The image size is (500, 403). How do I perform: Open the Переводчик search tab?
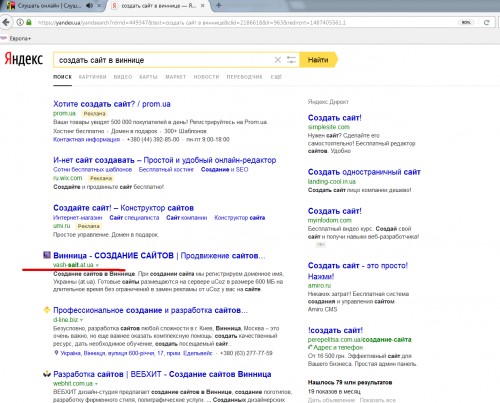(244, 77)
